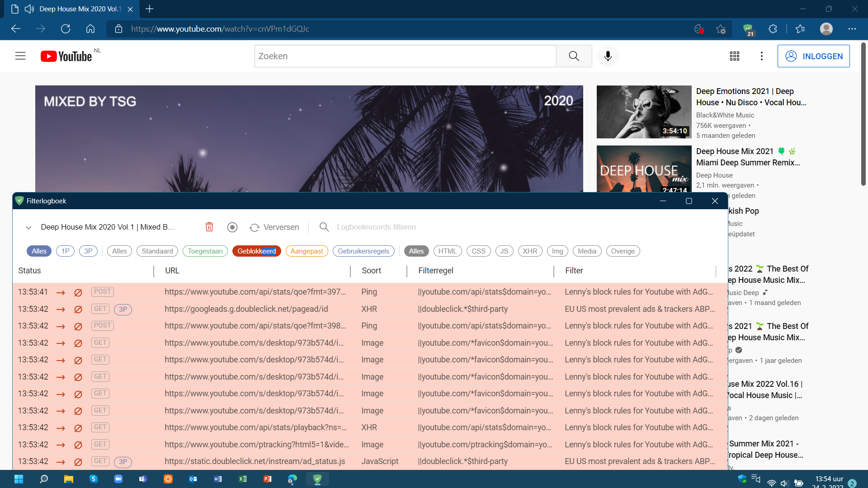
Task: Enable the Toegestaan filter chip
Action: [x=205, y=251]
